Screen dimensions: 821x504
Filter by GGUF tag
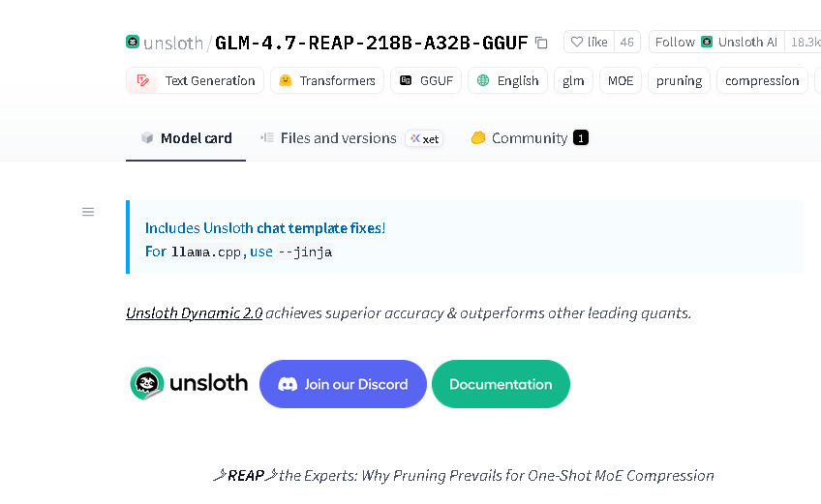pyautogui.click(x=426, y=80)
